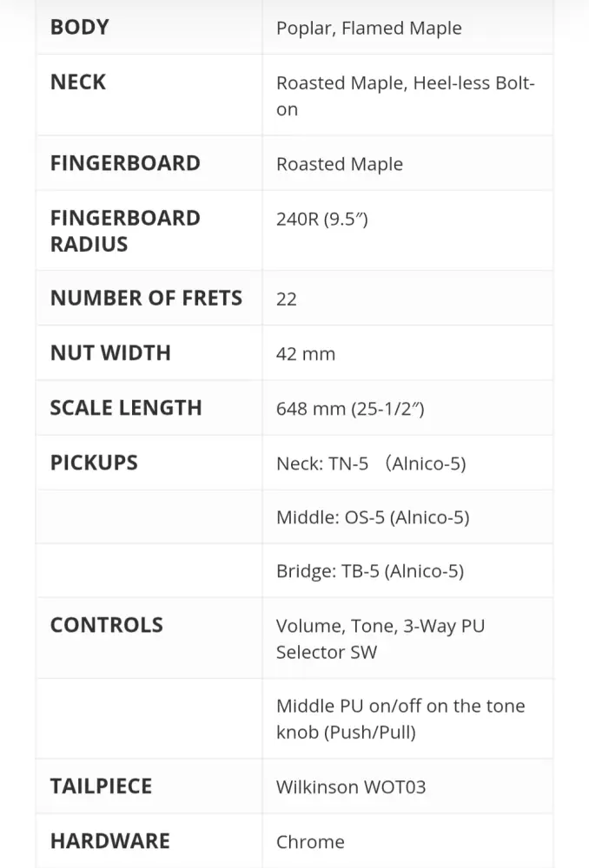Click the FINGERBOARD RADIUS label
589x868 pixels.
point(125,231)
